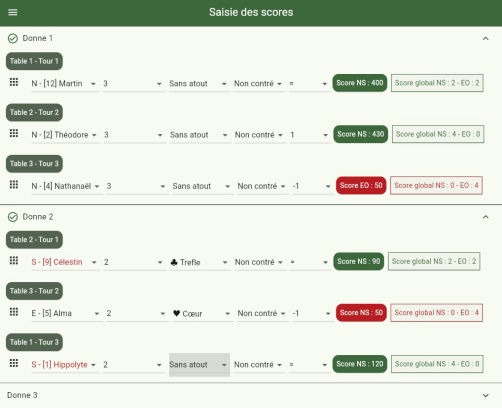Collapse the Donne 2 section chevron

point(485,217)
